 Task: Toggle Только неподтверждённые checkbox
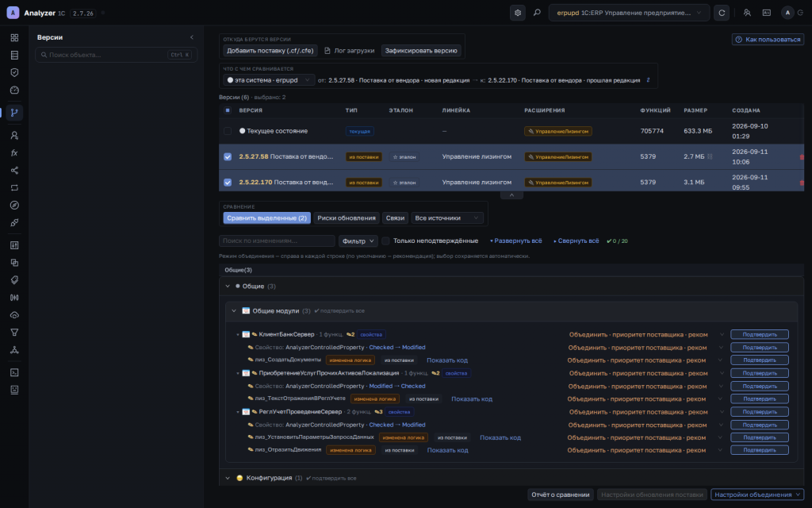coord(386,241)
